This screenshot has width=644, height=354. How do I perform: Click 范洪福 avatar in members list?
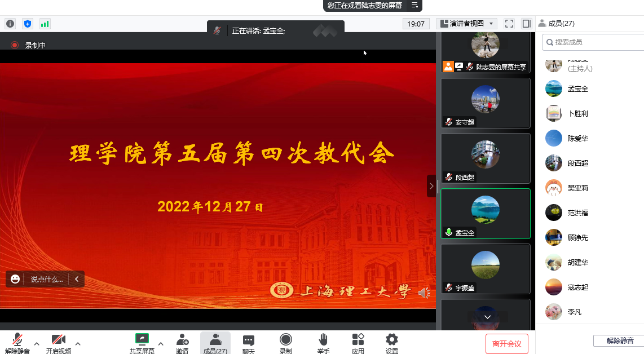554,213
